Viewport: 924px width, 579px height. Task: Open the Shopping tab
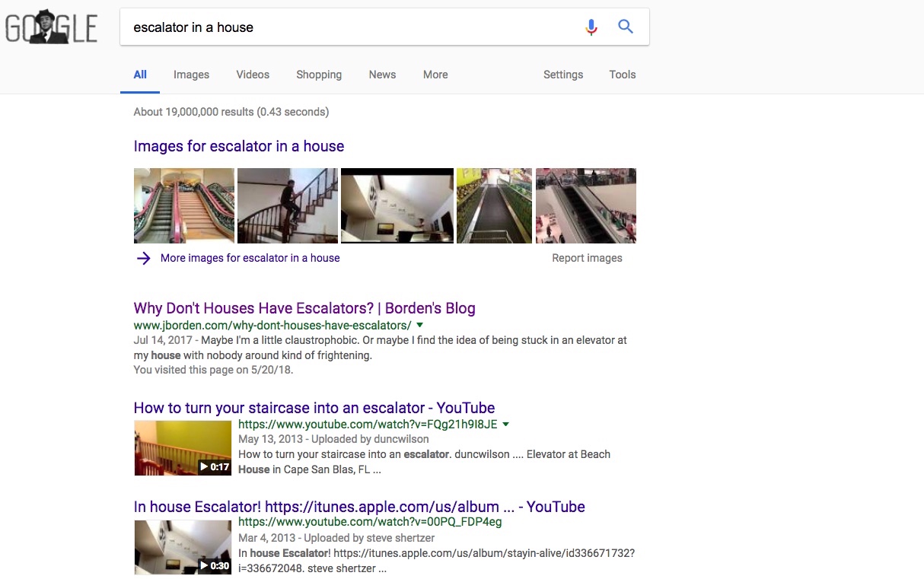[319, 75]
